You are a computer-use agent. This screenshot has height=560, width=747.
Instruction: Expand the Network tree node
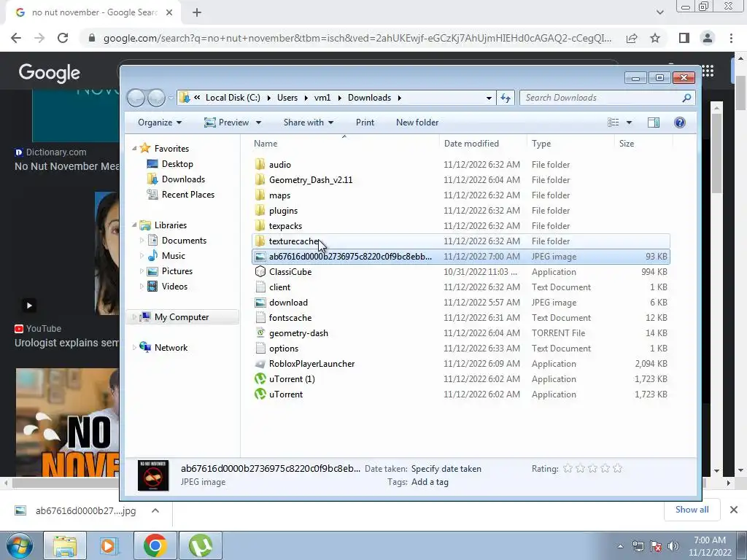click(x=134, y=348)
